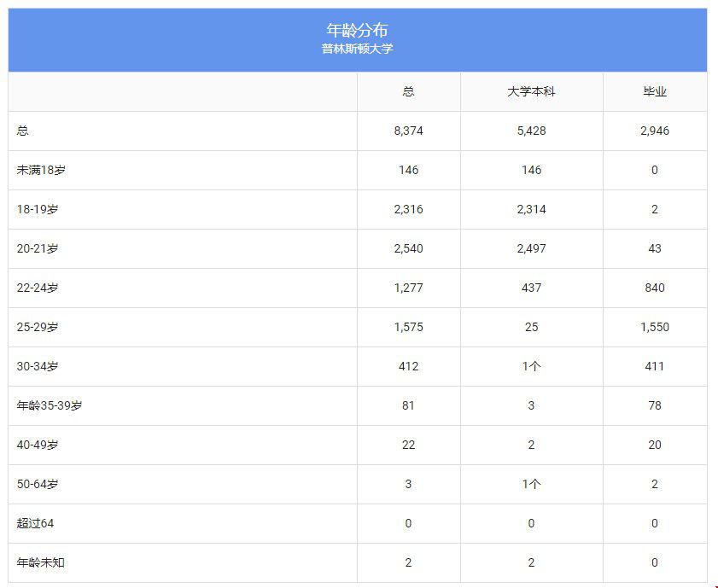Select the value 2,497
The width and height of the screenshot is (718, 588).
click(531, 248)
